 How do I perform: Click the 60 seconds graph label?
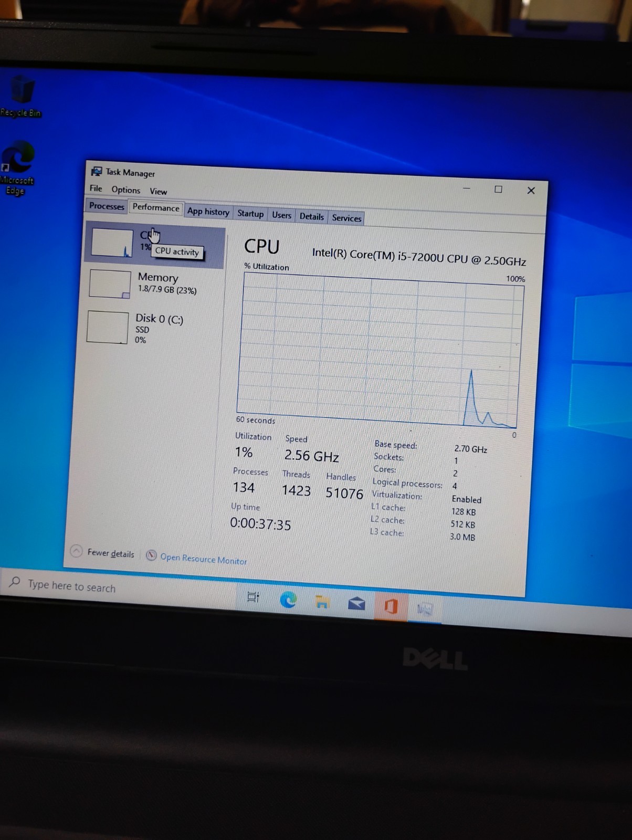point(256,420)
